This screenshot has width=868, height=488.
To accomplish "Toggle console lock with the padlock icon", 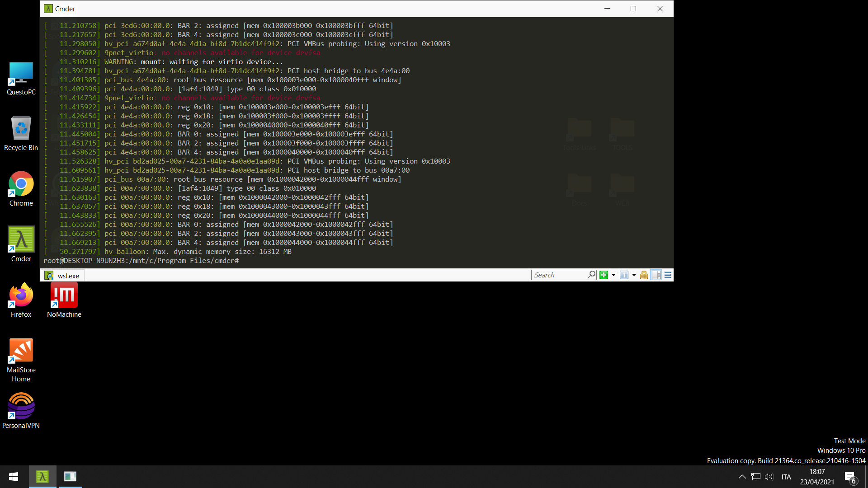I will click(644, 275).
